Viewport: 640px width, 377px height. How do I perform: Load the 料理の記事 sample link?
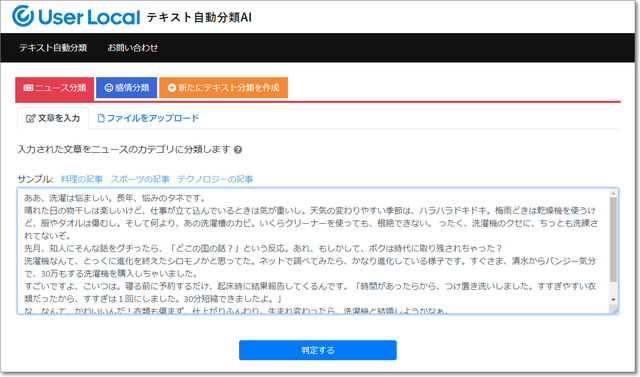coord(82,179)
